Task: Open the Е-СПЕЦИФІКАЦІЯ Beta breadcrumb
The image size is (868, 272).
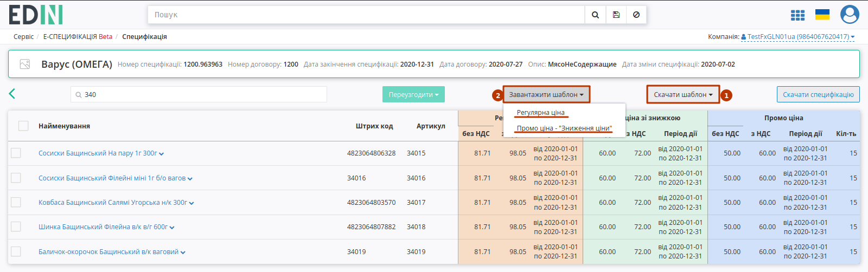Action: tap(78, 37)
